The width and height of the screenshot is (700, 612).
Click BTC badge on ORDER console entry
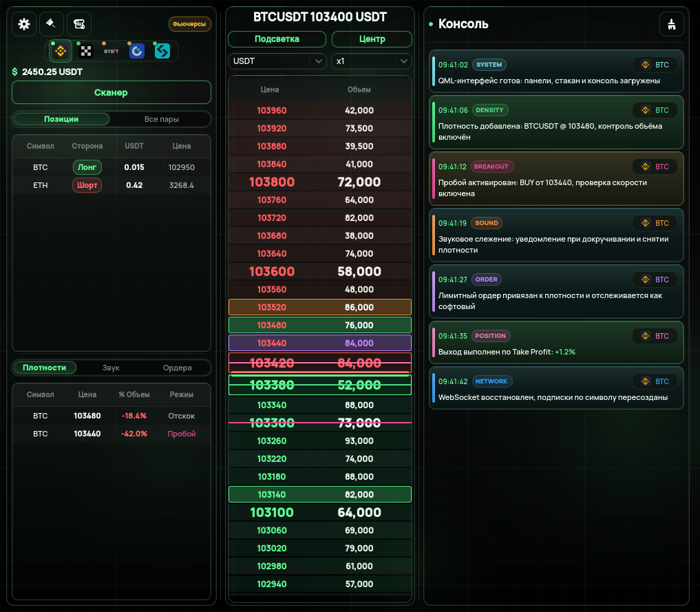pos(655,279)
